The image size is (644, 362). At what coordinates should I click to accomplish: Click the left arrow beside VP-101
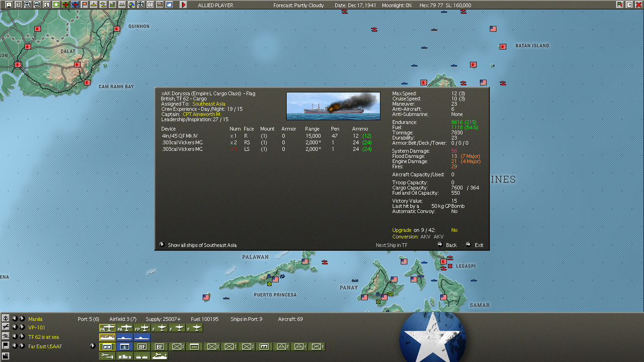point(15,327)
